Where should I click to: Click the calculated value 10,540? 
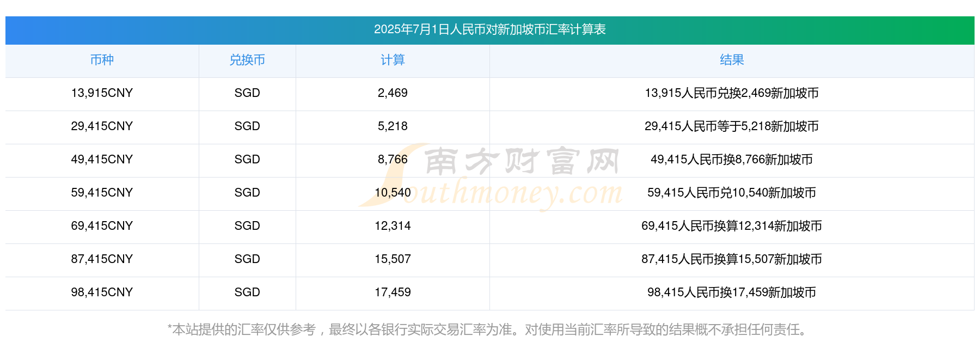pyautogui.click(x=393, y=193)
